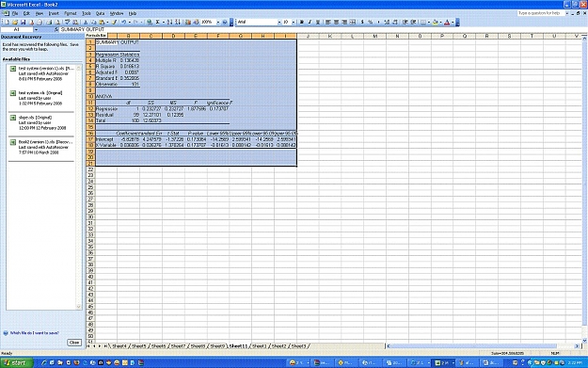Viewport: 588px width, 368px height.
Task: Toggle Italic formatting
Action: (x=310, y=23)
